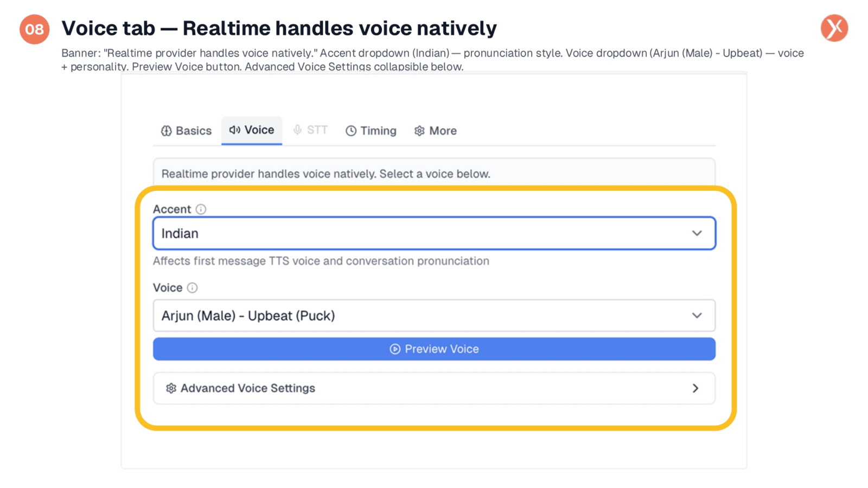Click the orange X logo in corner

[x=834, y=28]
